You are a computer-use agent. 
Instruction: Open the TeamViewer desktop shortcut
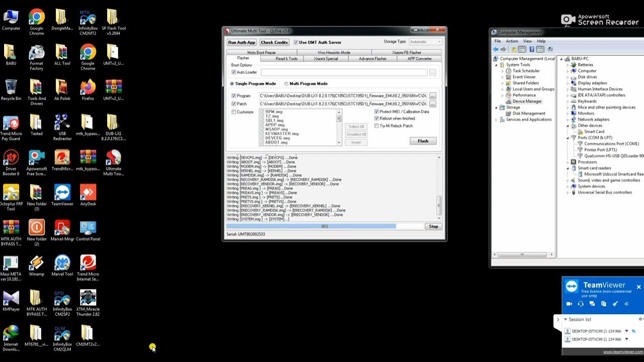(x=62, y=195)
